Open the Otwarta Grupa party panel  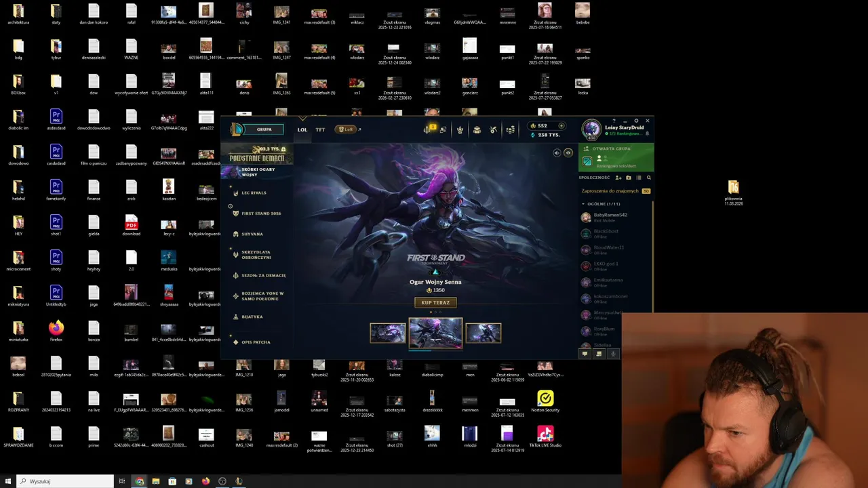[x=616, y=157]
